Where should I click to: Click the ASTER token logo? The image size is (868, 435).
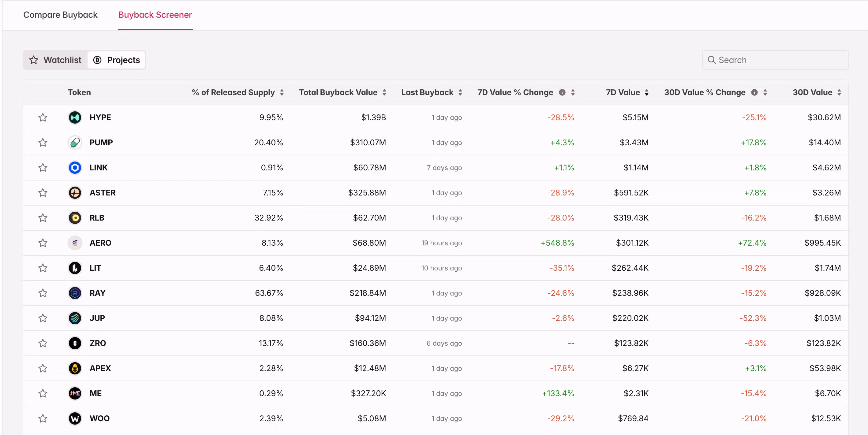click(75, 193)
